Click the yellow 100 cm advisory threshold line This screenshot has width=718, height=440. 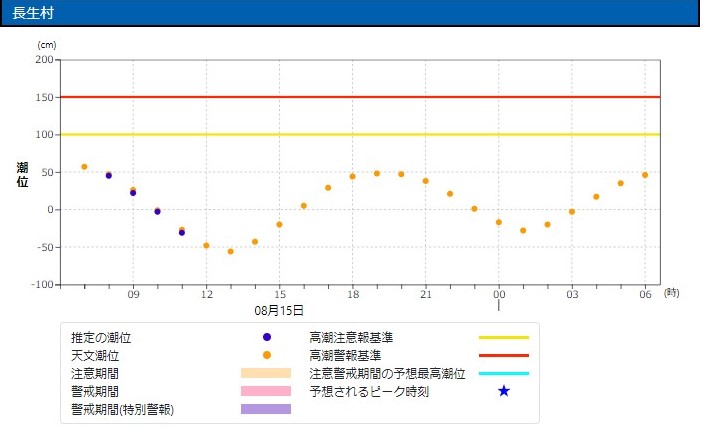(x=360, y=135)
